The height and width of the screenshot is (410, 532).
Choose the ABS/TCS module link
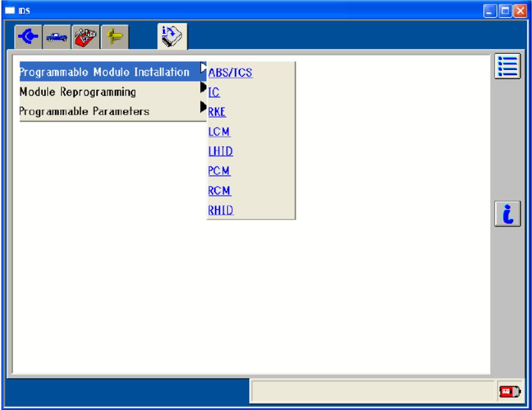(230, 73)
